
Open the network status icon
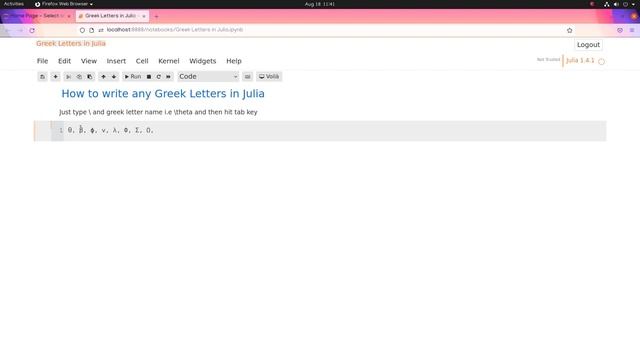click(x=607, y=4)
